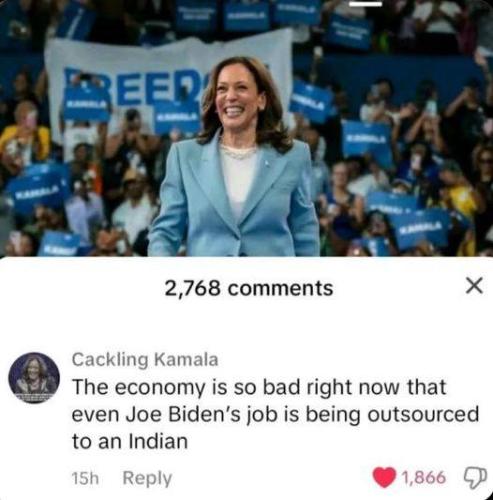Click the white drag handle above the video
Image resolution: width=493 pixels, height=500 pixels.
365,4
